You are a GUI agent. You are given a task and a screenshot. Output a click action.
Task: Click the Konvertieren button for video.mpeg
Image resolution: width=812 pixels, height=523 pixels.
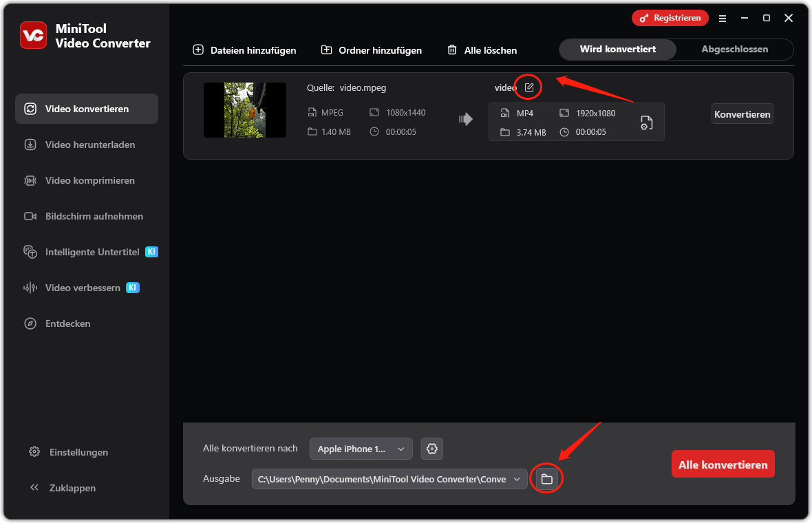[742, 114]
